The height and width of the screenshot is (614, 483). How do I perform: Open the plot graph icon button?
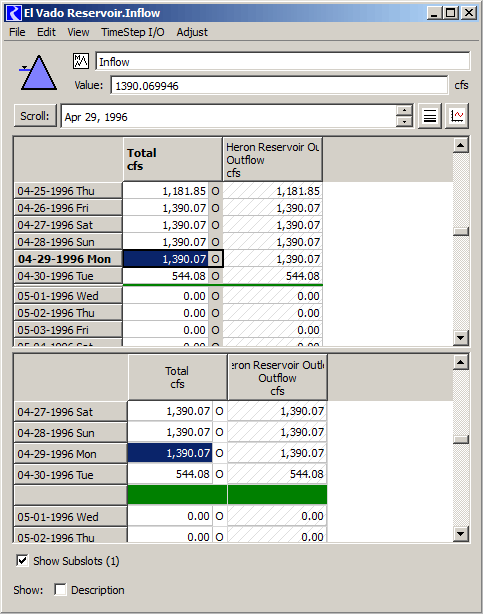point(457,116)
